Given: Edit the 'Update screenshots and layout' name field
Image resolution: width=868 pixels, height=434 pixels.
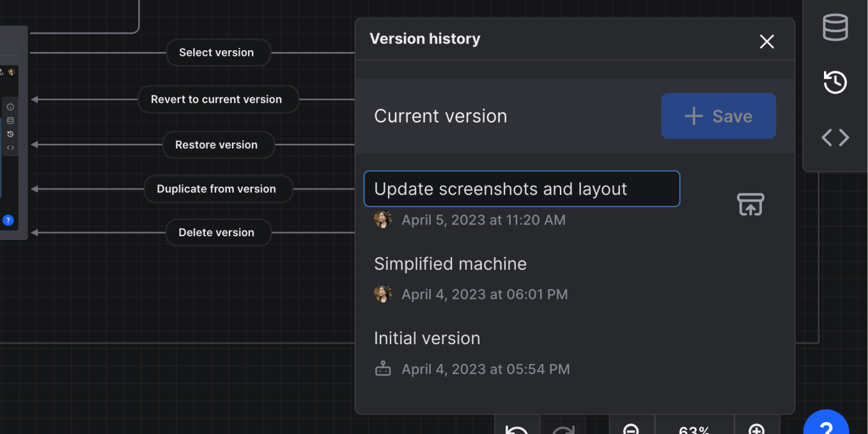Looking at the screenshot, I should tap(521, 189).
